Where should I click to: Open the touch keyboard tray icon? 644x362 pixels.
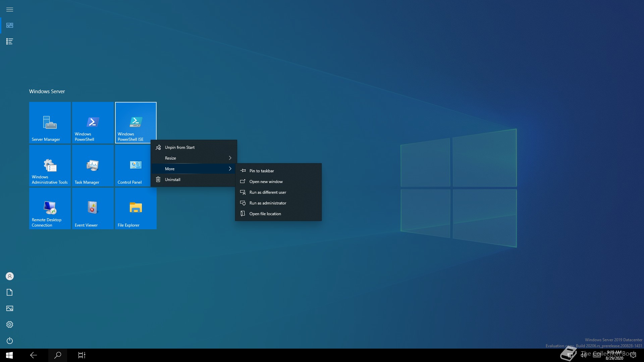(597, 355)
